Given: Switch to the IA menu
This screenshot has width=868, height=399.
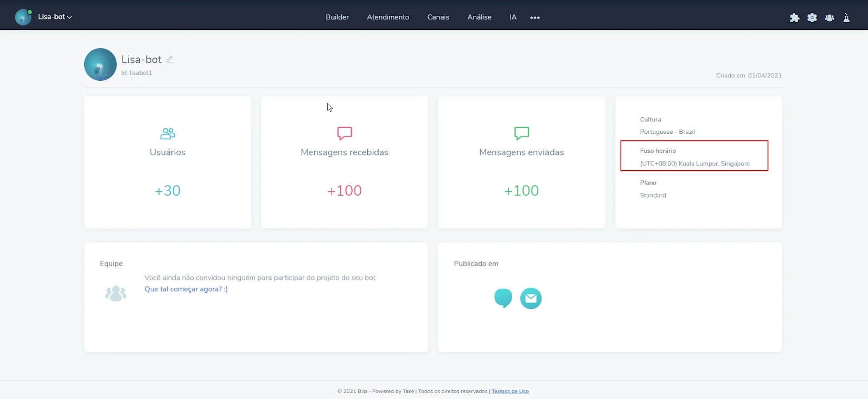Looking at the screenshot, I should [513, 17].
